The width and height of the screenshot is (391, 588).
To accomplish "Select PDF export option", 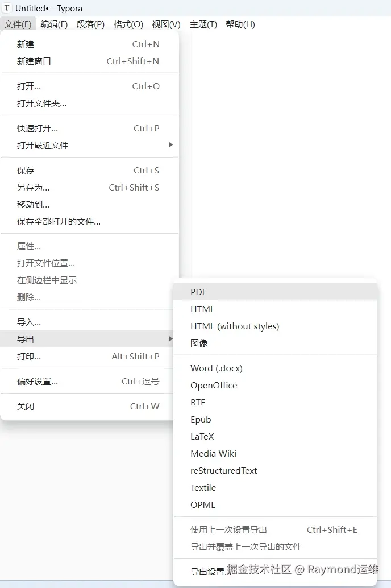I will (x=199, y=292).
